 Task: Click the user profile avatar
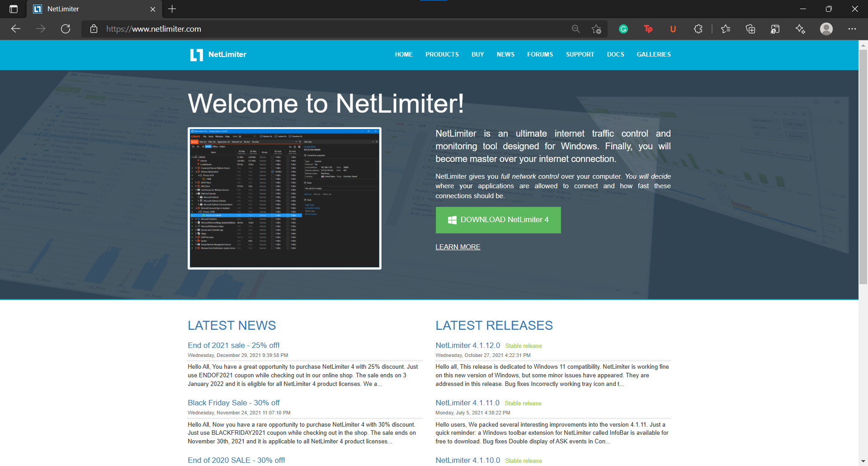pyautogui.click(x=826, y=29)
